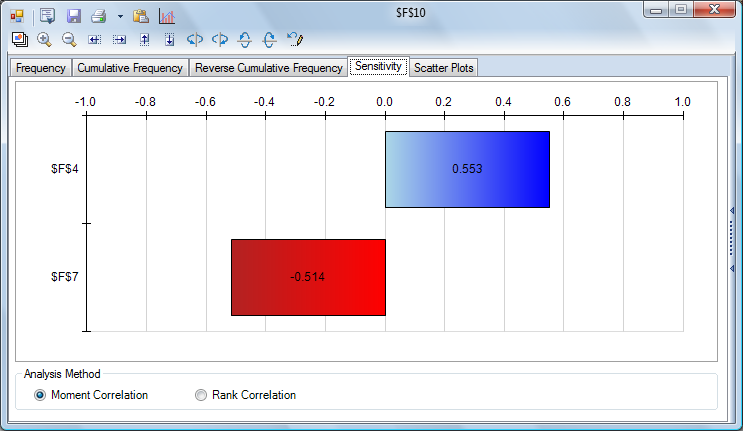Click the clipboard copy icon

tap(141, 16)
